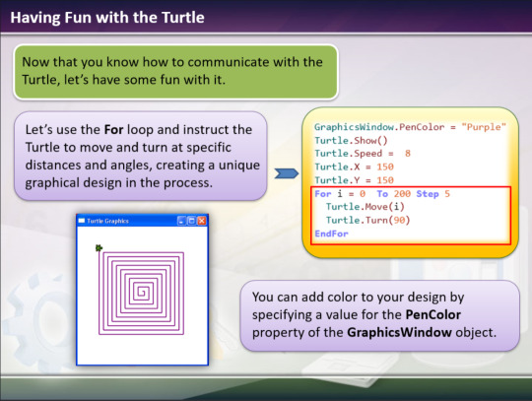Click the bold 'For' word in description

(113, 130)
